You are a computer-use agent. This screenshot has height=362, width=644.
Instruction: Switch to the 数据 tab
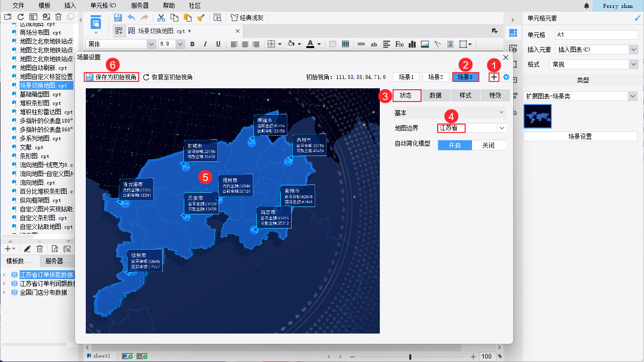[x=436, y=95]
